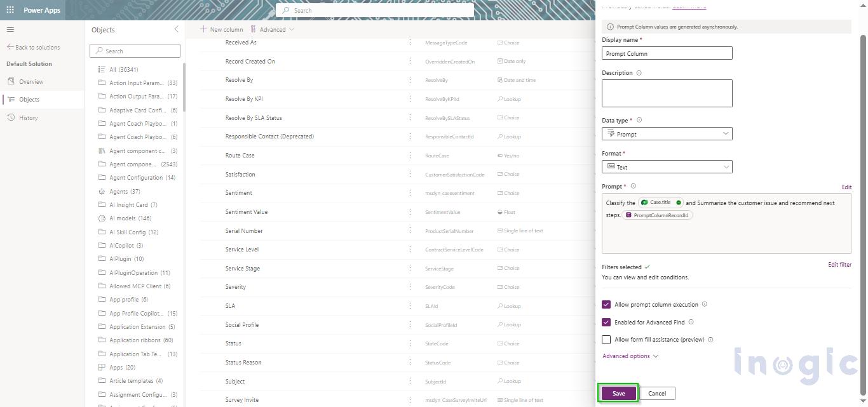Save the prompt column

pos(618,394)
